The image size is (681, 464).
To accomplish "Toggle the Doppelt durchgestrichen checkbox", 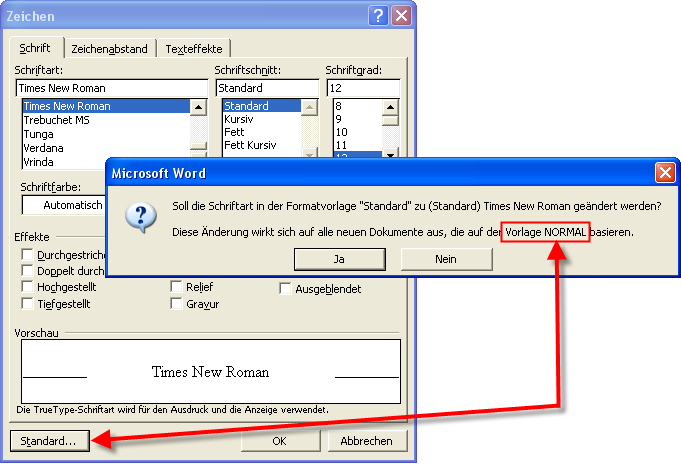I will click(x=27, y=270).
